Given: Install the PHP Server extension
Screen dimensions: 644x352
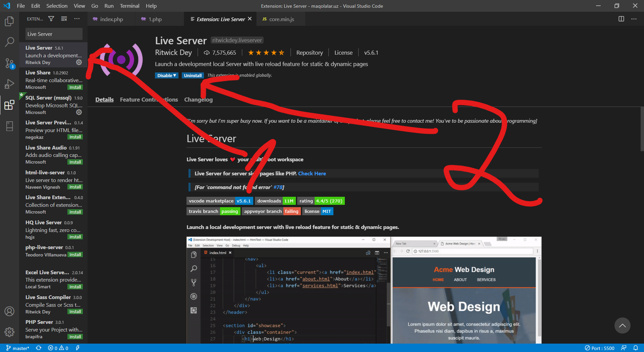Looking at the screenshot, I should [75, 337].
